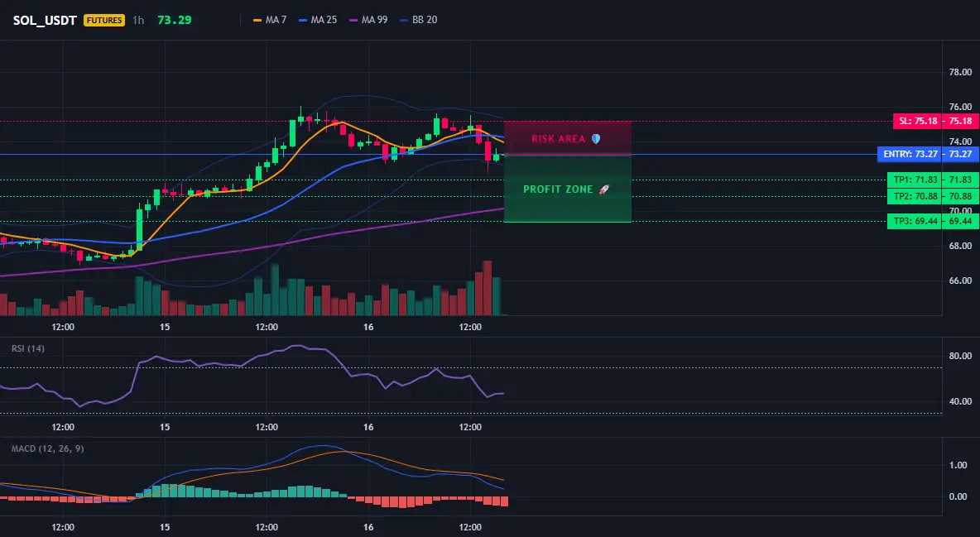
Task: Select the 1h timeframe label
Action: pyautogui.click(x=138, y=20)
